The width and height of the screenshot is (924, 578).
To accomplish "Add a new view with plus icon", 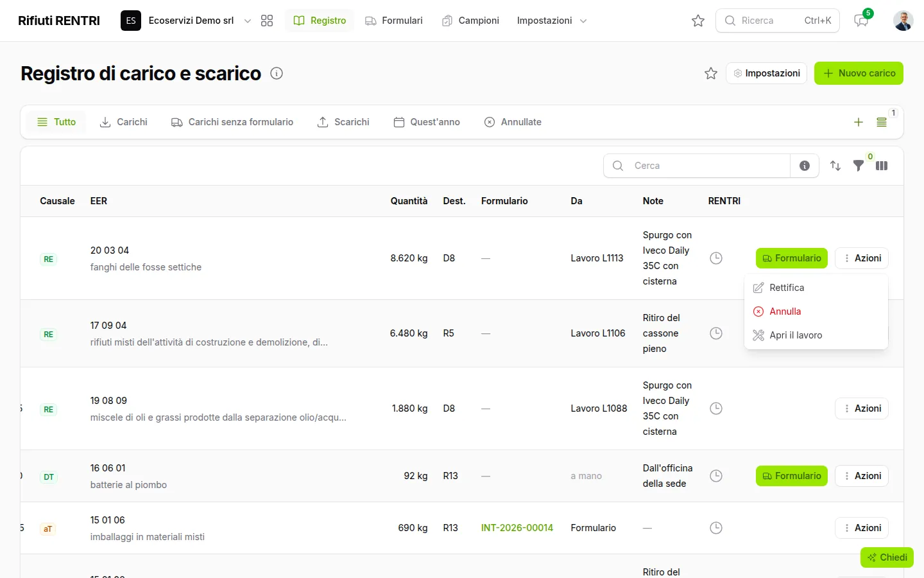I will click(x=859, y=122).
